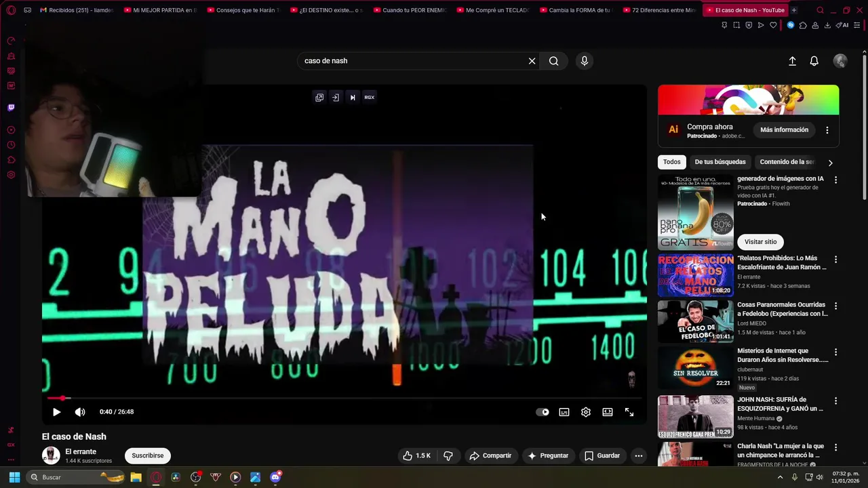Open menu for Relatos Prohibidos video

[835, 260]
